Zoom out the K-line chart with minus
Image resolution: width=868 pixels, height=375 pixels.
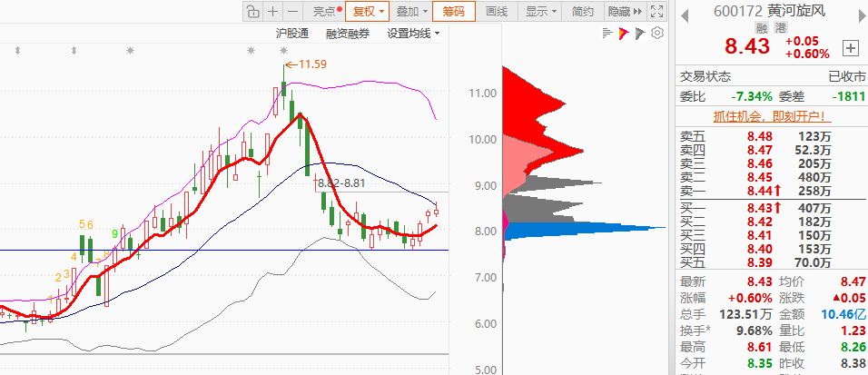(x=293, y=11)
